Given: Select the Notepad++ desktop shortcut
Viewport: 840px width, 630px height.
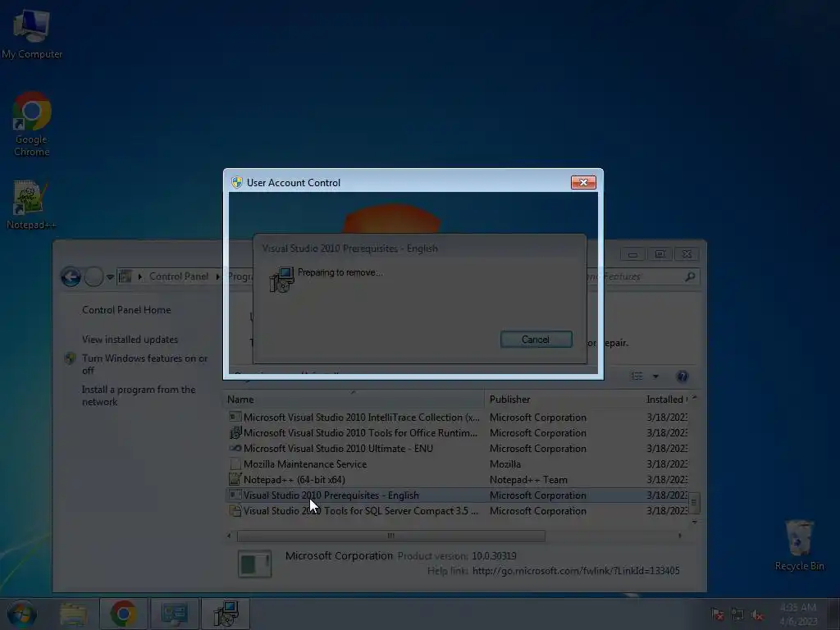Looking at the screenshot, I should 30,205.
